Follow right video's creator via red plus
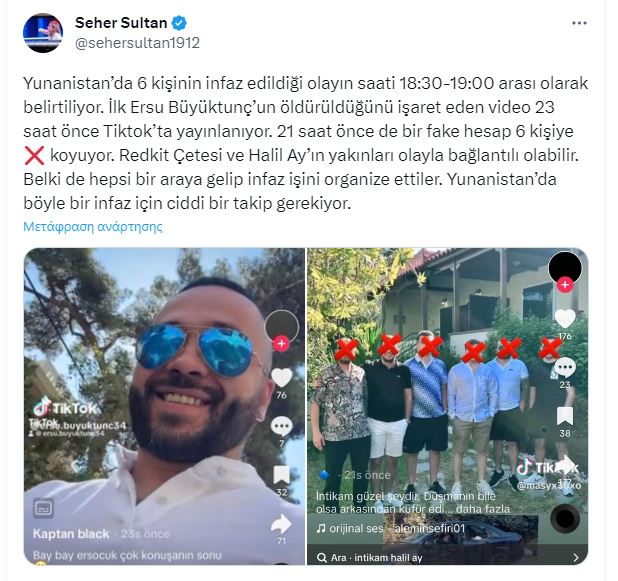Image resolution: width=618 pixels, height=581 pixels. pyautogui.click(x=565, y=284)
